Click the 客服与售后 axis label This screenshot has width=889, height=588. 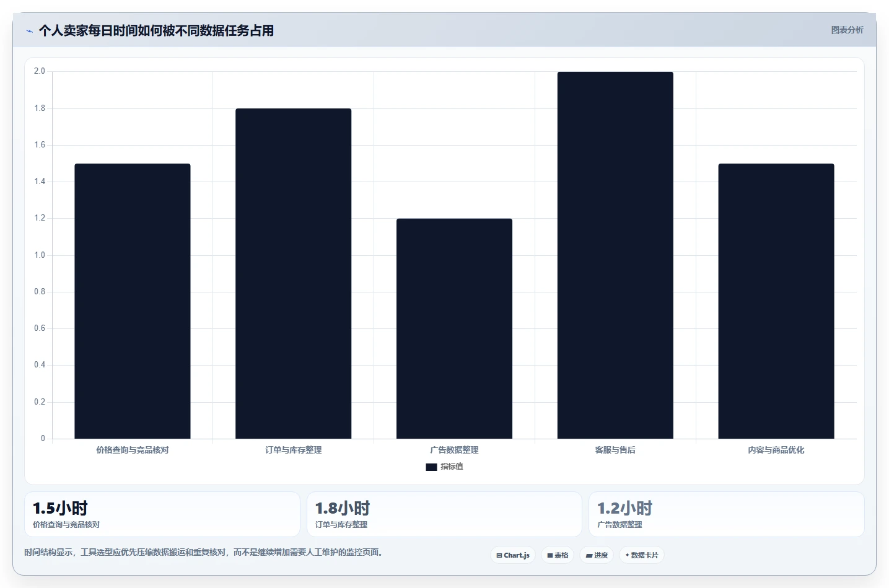point(615,450)
